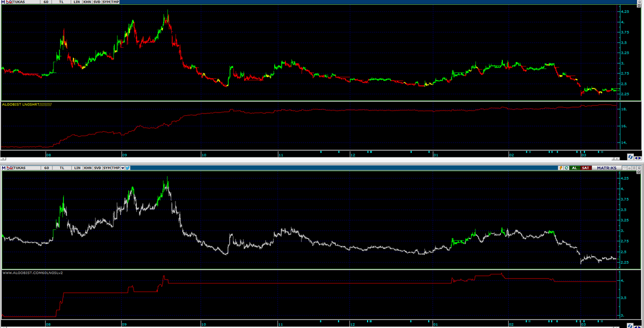Open the TMP template menu in the lower chart
644x328 pixels.
[x=115, y=168]
